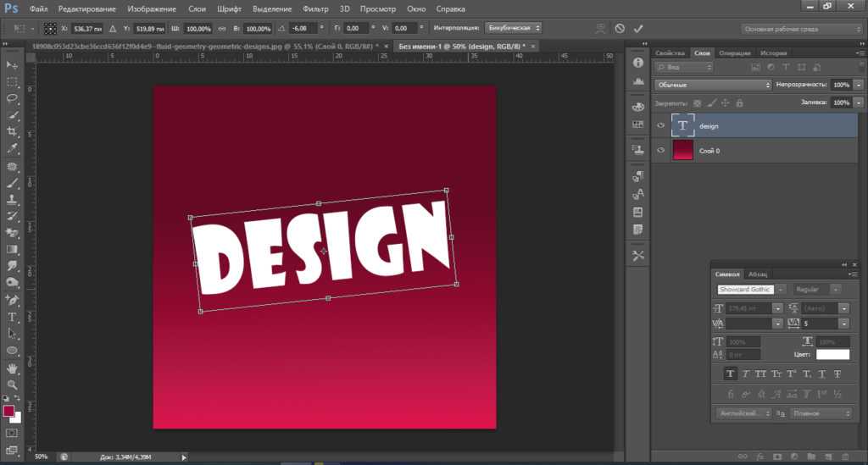
Task: Open the Обычные blend mode dropdown
Action: (713, 86)
